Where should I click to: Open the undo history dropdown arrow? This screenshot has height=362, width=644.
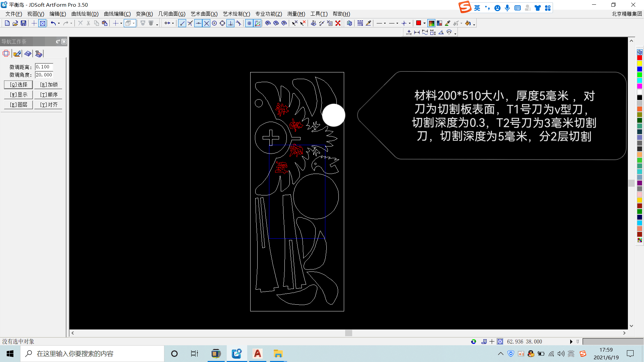[59, 23]
